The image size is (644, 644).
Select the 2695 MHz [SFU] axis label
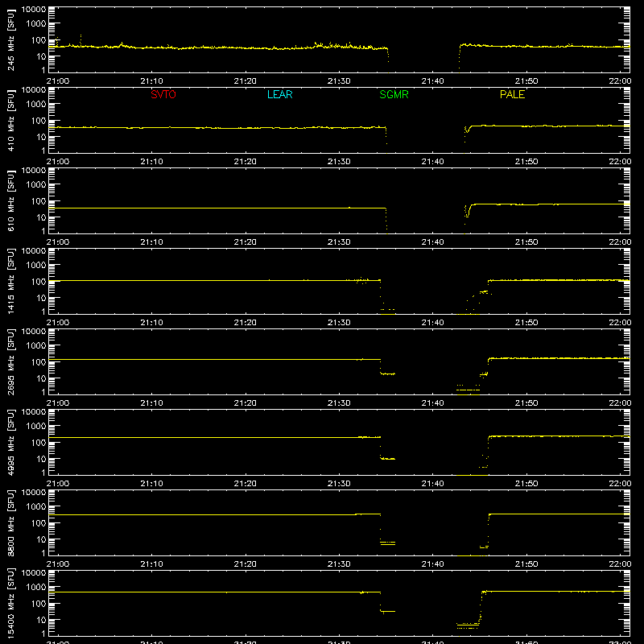pos(11,361)
